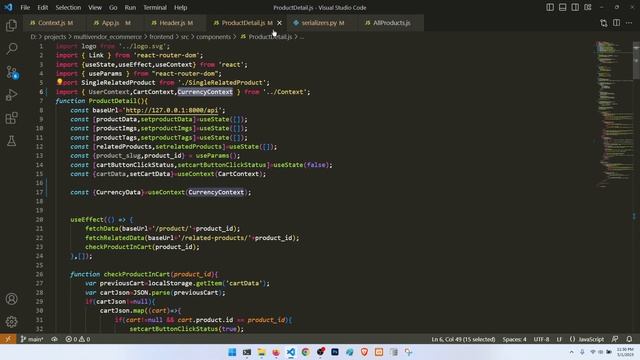640x360 pixels.
Task: Open Brave browser on Windows taskbar
Action: 364,352
